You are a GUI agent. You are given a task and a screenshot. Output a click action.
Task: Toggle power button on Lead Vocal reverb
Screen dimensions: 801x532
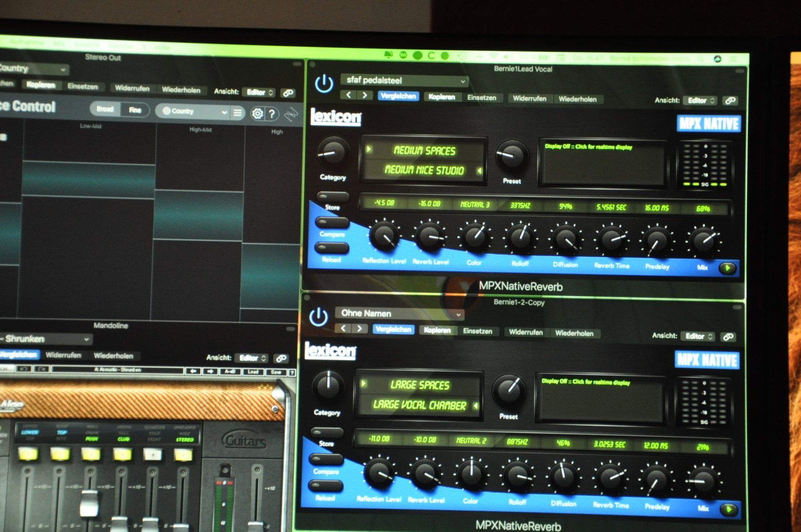[x=324, y=83]
